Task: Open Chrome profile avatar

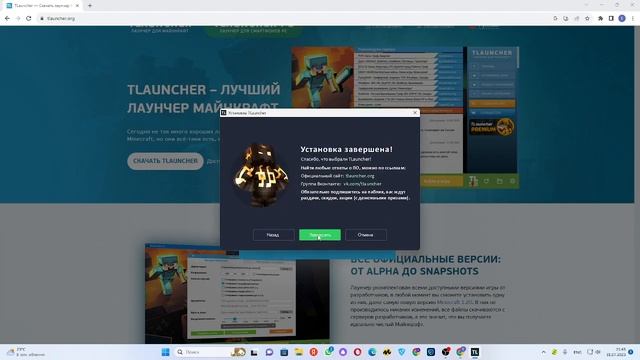Action: click(x=622, y=18)
